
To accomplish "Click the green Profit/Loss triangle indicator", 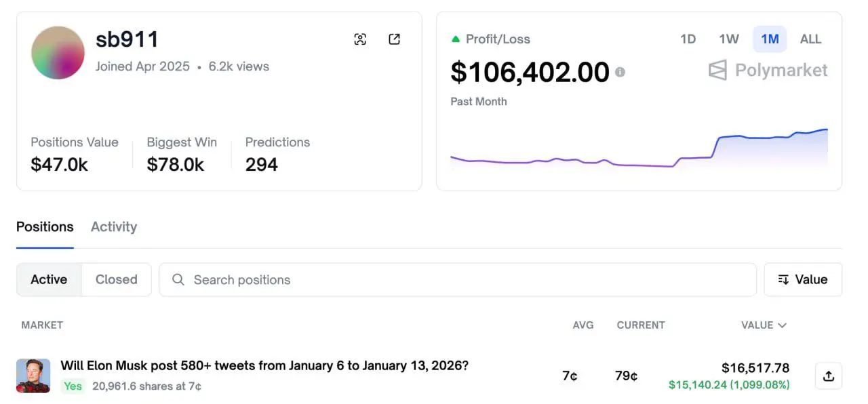I will (456, 39).
